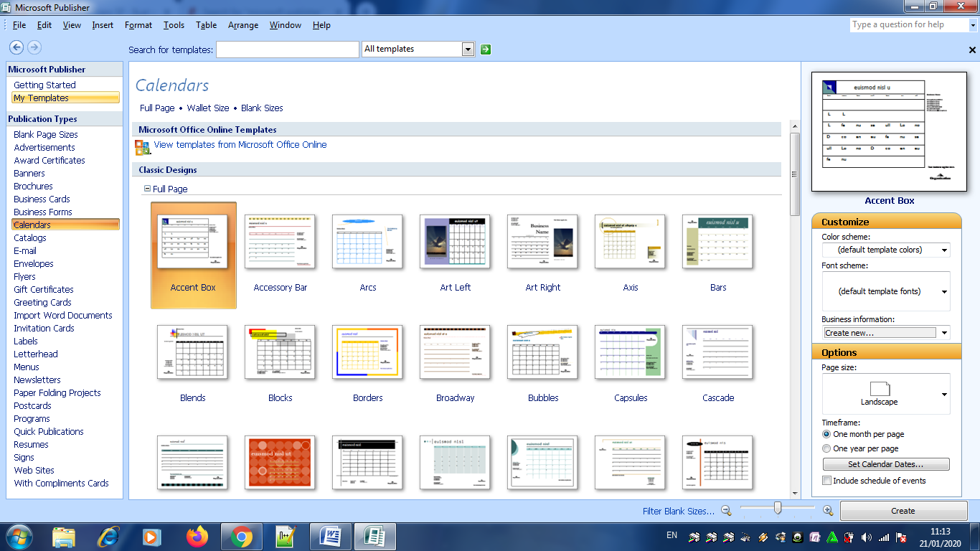This screenshot has height=551, width=980.
Task: Open the Format menu
Action: click(138, 25)
